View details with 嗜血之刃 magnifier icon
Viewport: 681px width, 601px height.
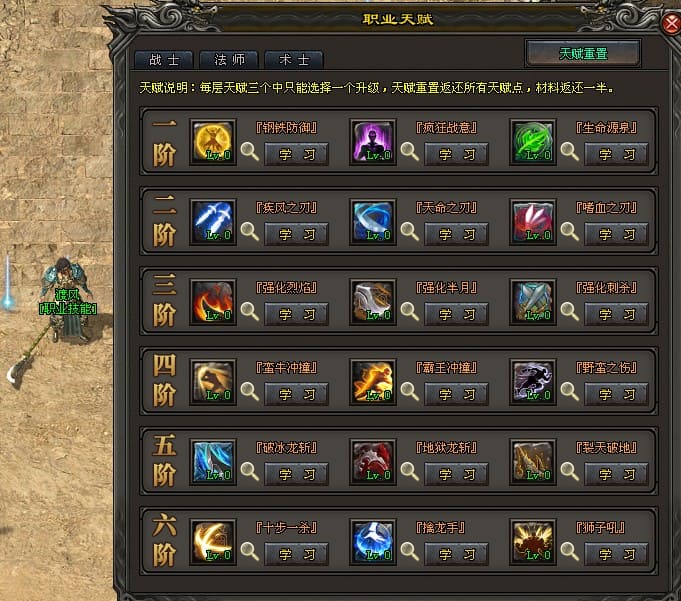click(569, 231)
